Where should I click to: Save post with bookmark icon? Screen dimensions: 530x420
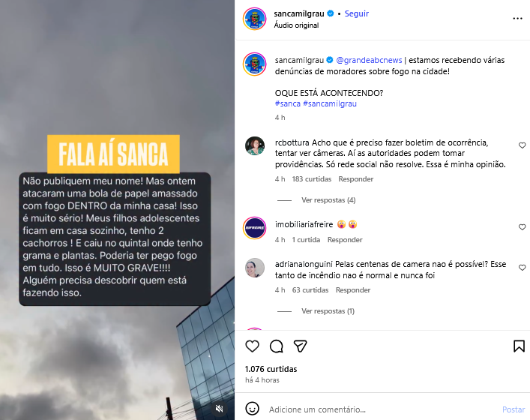520,346
